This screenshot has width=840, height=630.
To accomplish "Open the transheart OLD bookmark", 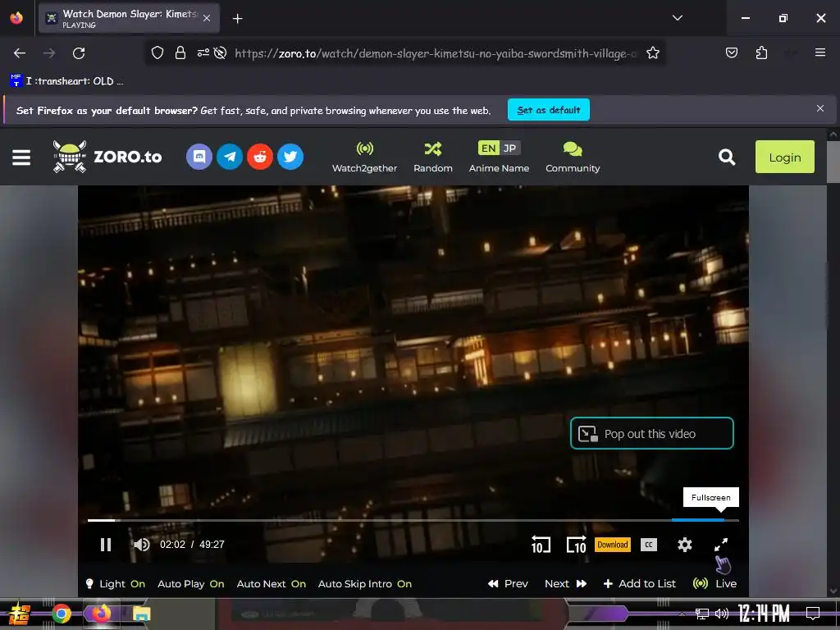I will pos(67,81).
